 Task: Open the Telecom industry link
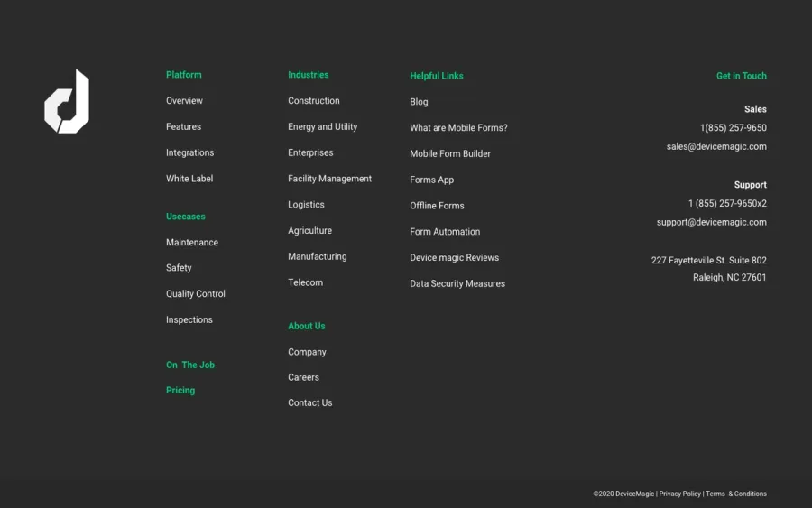[305, 282]
